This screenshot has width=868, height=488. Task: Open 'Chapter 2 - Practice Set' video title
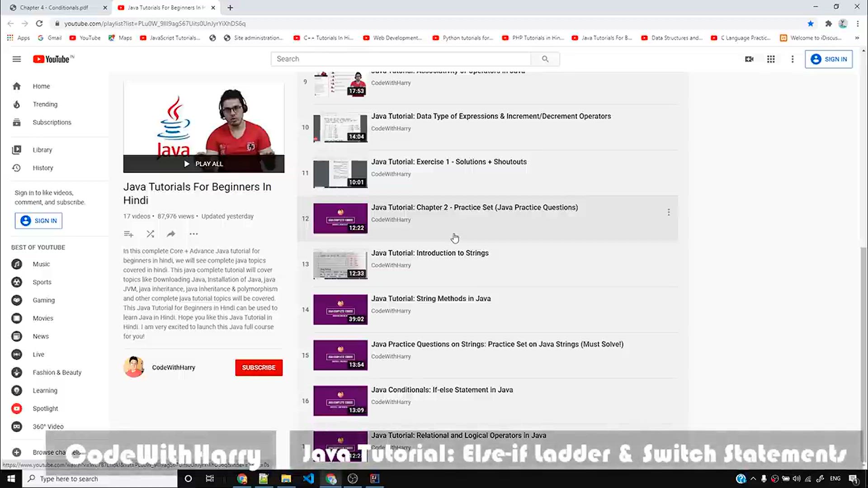click(474, 207)
